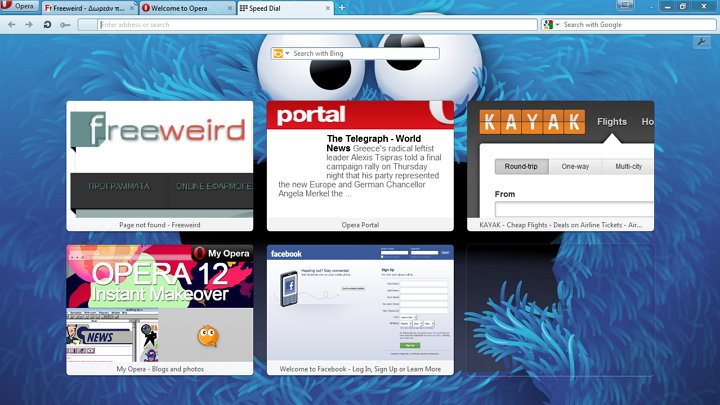Close the Freeweird tab
Screen dimensions: 720x405
point(132,8)
